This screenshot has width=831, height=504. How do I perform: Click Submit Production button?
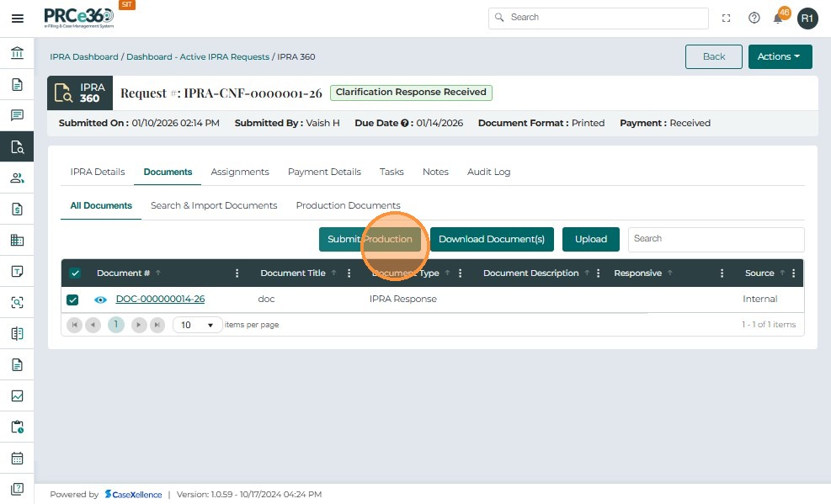(370, 239)
